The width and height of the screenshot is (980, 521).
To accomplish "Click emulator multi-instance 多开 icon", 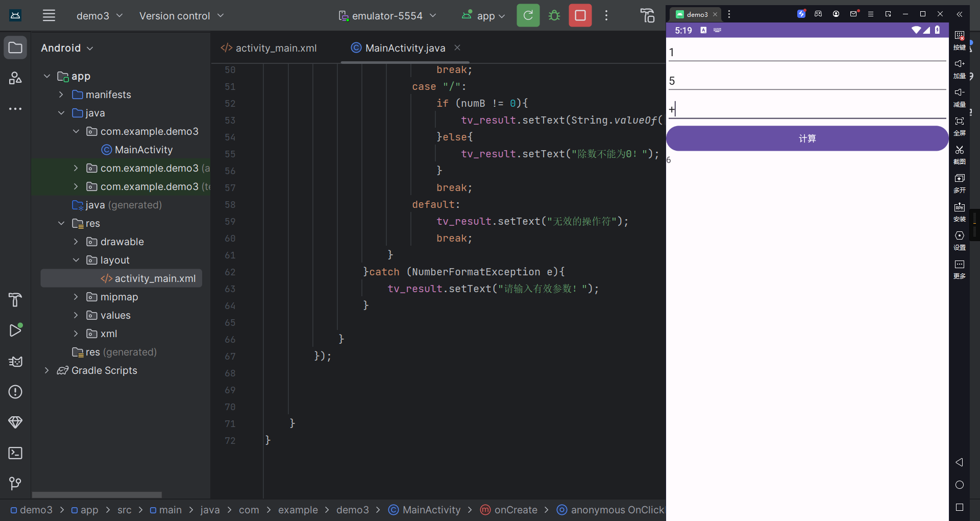I will (960, 183).
